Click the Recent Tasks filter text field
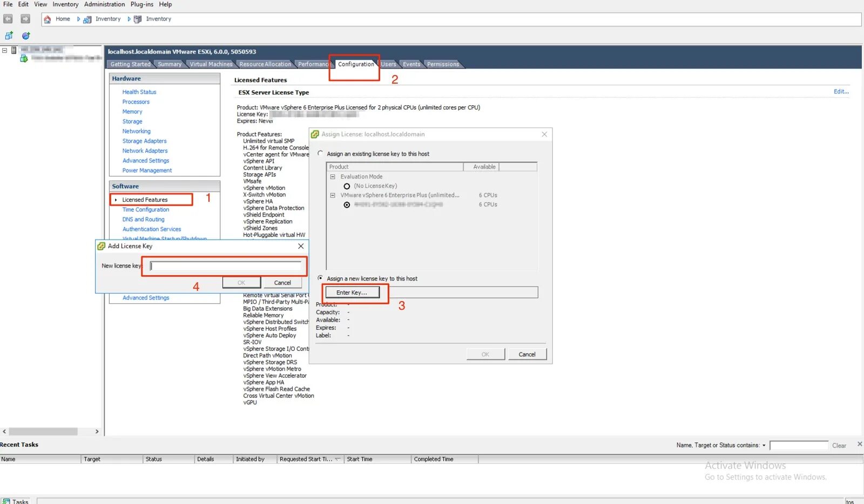Screen dimensions: 864x504 coord(799,446)
